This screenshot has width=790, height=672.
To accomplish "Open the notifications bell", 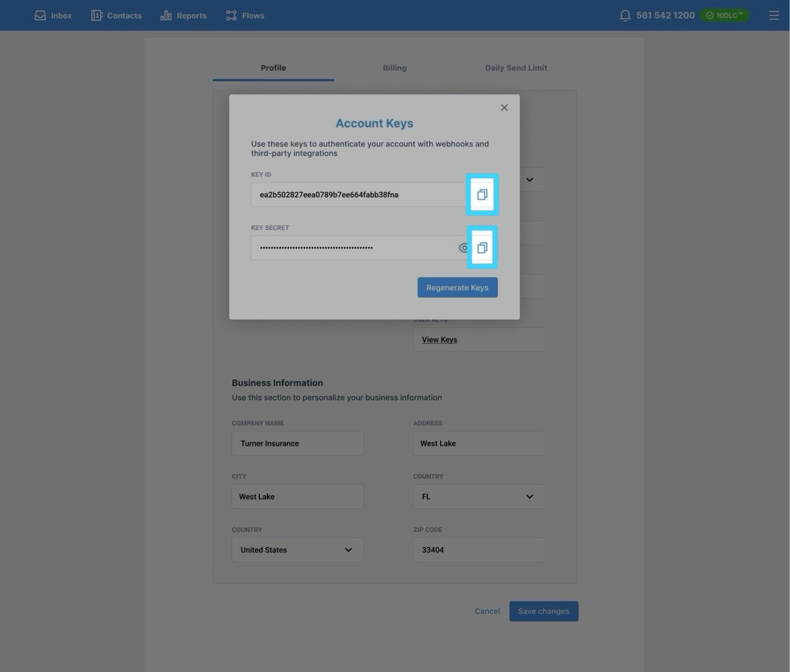I will (x=625, y=15).
